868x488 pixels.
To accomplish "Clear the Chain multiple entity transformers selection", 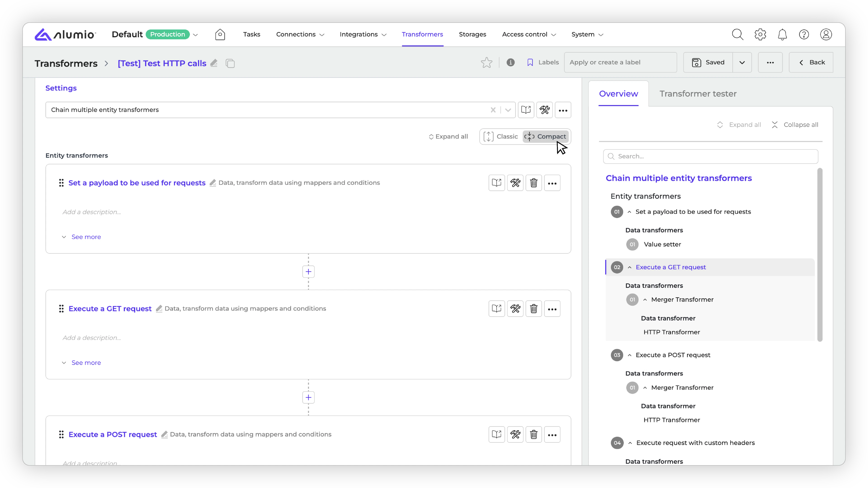I will [x=493, y=110].
